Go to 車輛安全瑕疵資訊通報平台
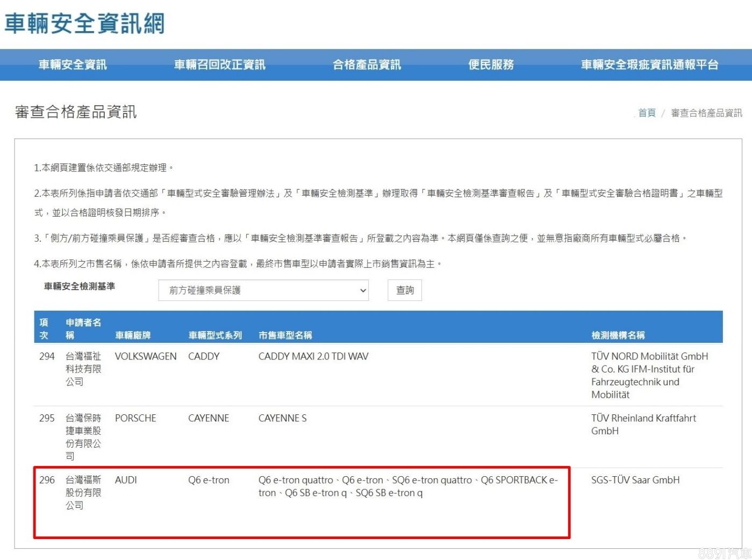The width and height of the screenshot is (752, 560). (x=649, y=65)
